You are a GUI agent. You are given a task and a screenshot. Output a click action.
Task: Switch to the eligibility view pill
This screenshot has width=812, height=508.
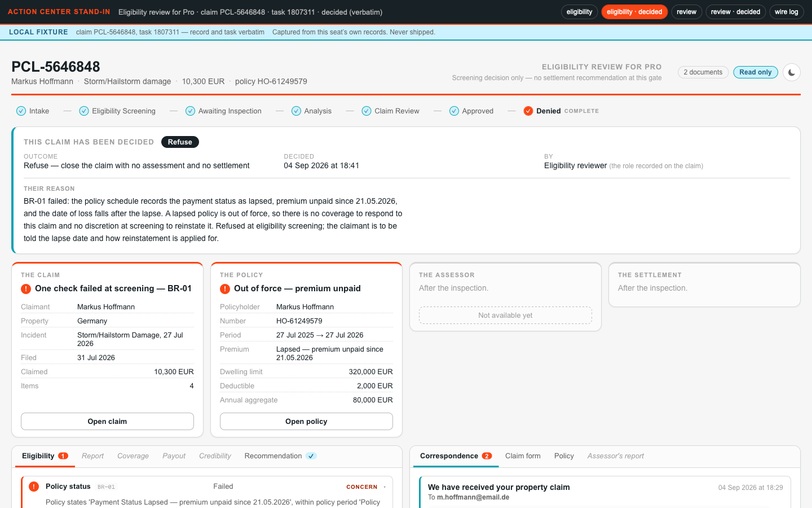579,12
